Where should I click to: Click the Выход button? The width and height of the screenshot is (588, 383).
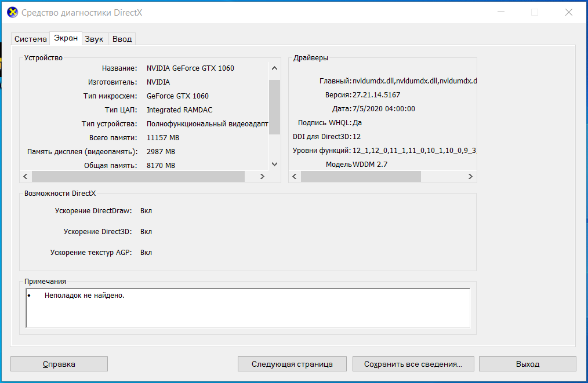coord(528,364)
